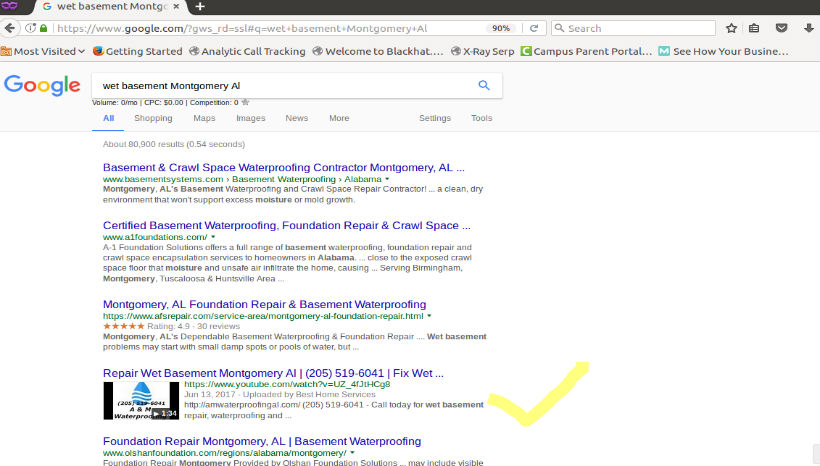Close the wet basement Montgomery tab
Image resolution: width=820 pixels, height=466 pixels.
coord(176,6)
